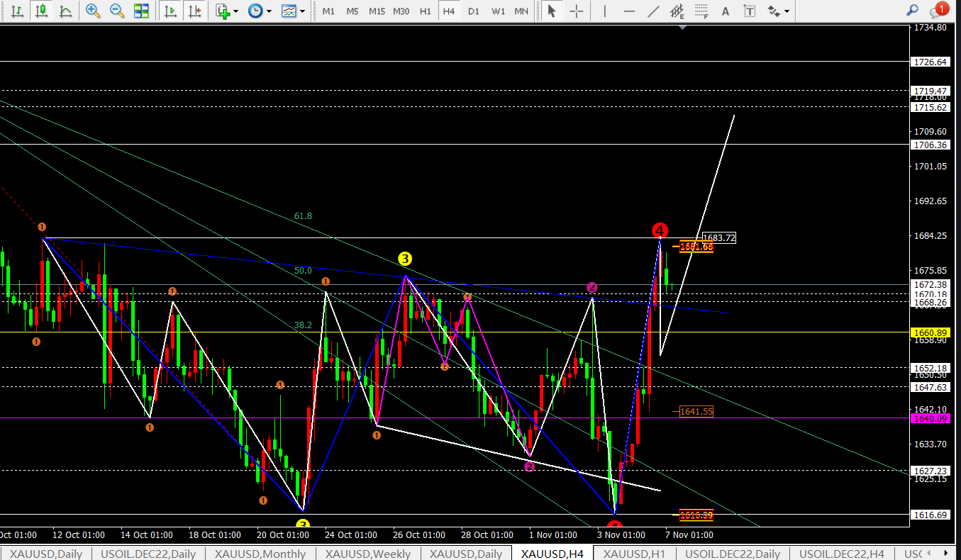Switch to the bar chart display icon

pos(17,11)
